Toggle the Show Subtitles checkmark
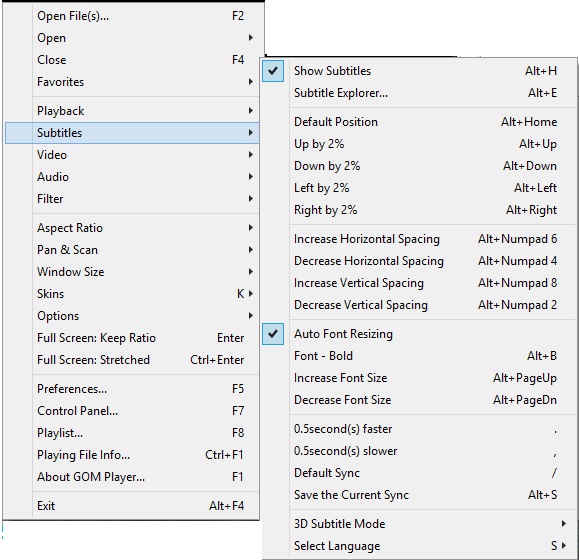This screenshot has height=560, width=579. tap(419, 71)
